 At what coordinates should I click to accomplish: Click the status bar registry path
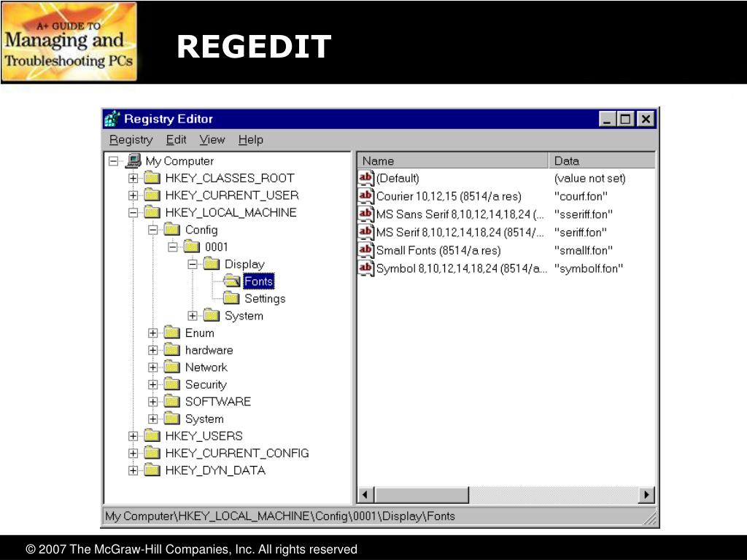pos(280,516)
